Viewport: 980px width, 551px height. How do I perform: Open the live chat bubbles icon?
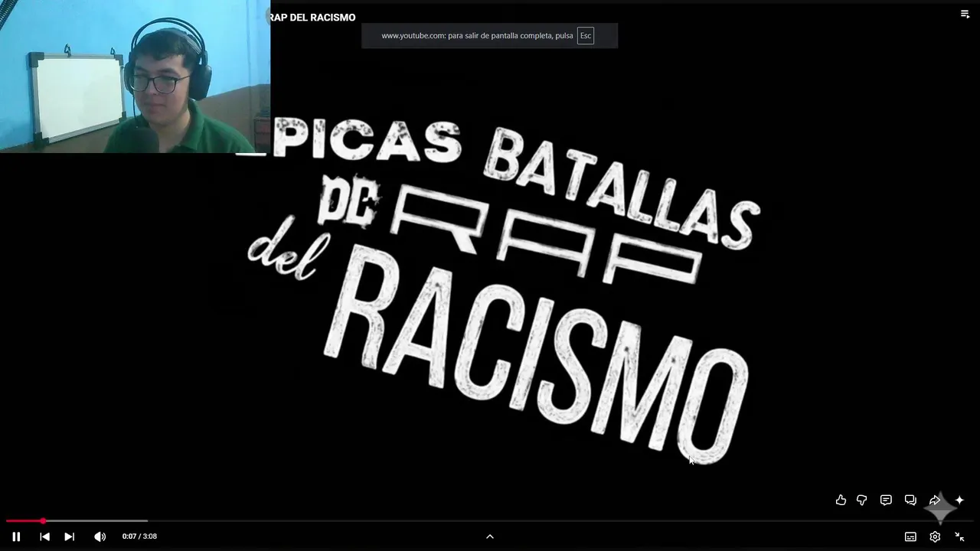(910, 500)
